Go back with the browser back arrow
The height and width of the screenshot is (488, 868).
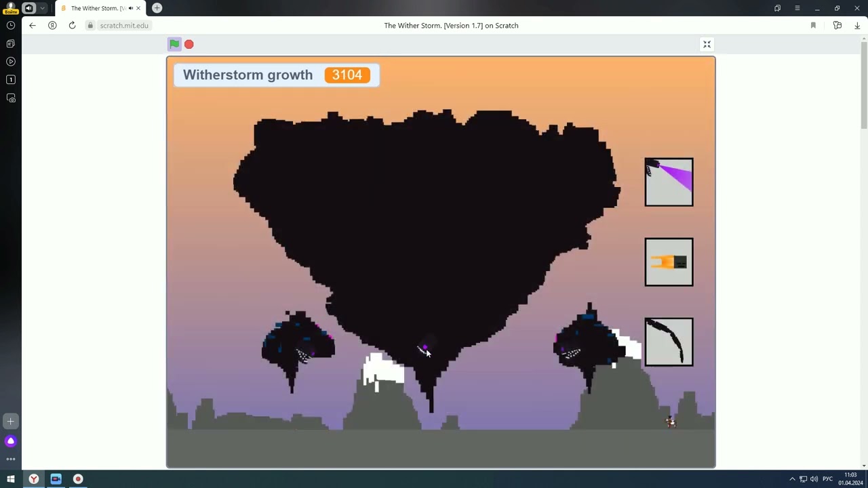point(33,26)
